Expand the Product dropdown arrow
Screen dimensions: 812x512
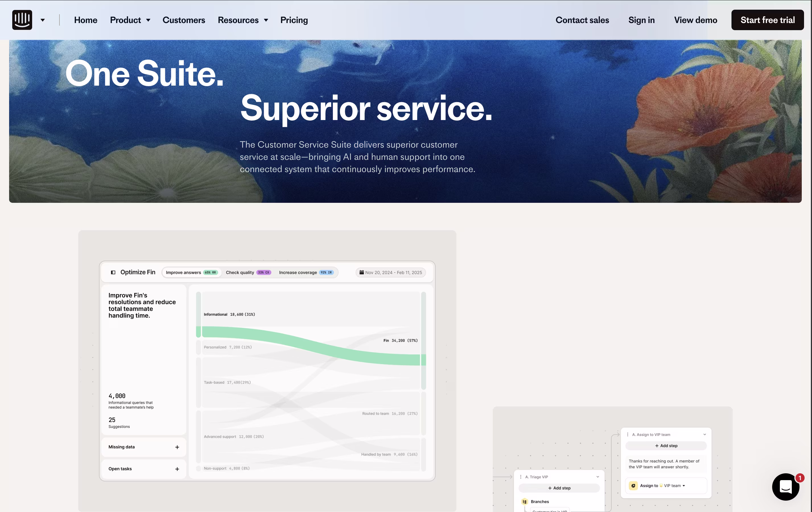[148, 20]
